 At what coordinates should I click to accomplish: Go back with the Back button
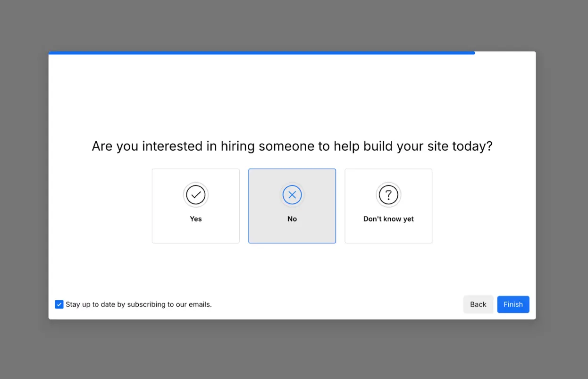pos(478,304)
